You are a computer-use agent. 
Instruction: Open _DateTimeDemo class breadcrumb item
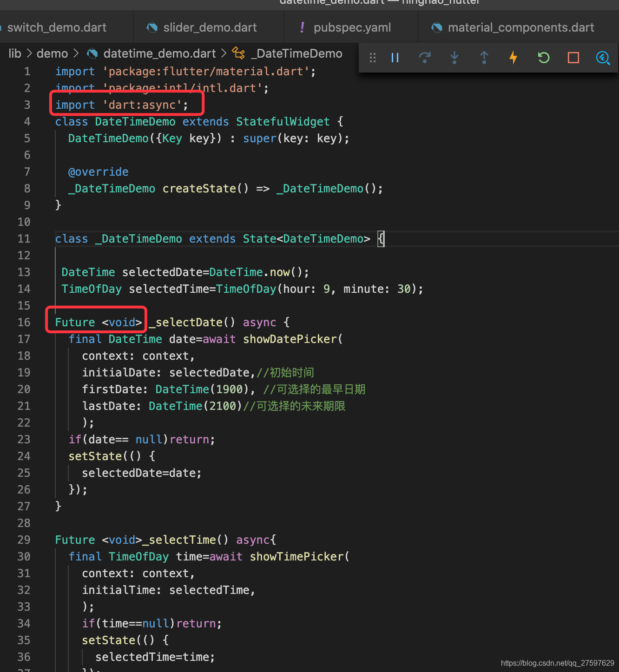(296, 53)
